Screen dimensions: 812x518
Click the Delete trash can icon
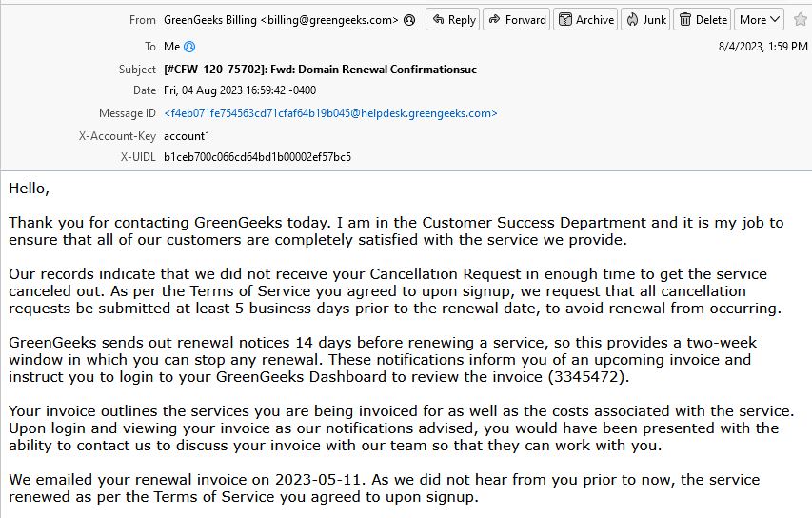[685, 20]
